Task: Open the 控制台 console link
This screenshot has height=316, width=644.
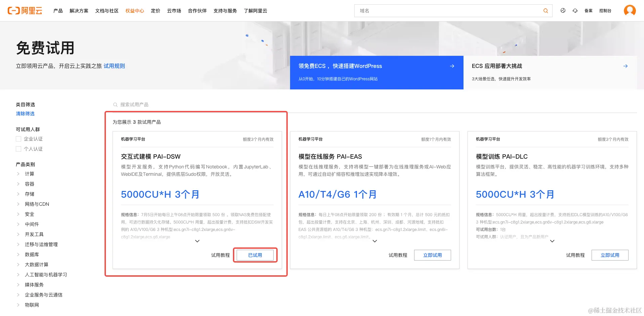Action: coord(605,11)
